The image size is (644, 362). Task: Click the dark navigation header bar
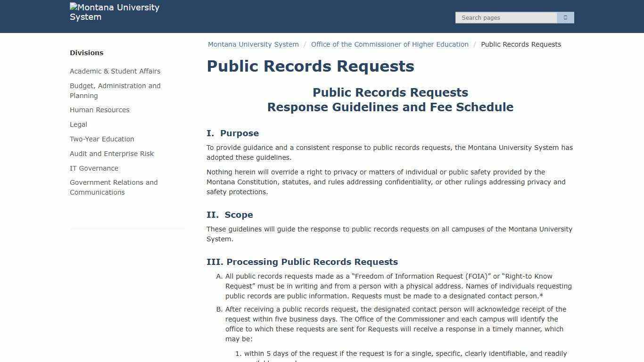tap(322, 16)
